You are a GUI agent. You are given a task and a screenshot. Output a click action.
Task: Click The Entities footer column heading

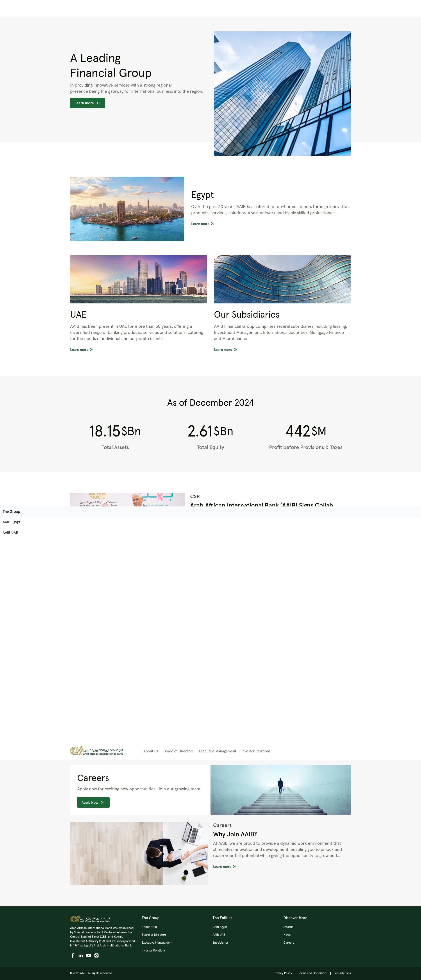(x=222, y=918)
